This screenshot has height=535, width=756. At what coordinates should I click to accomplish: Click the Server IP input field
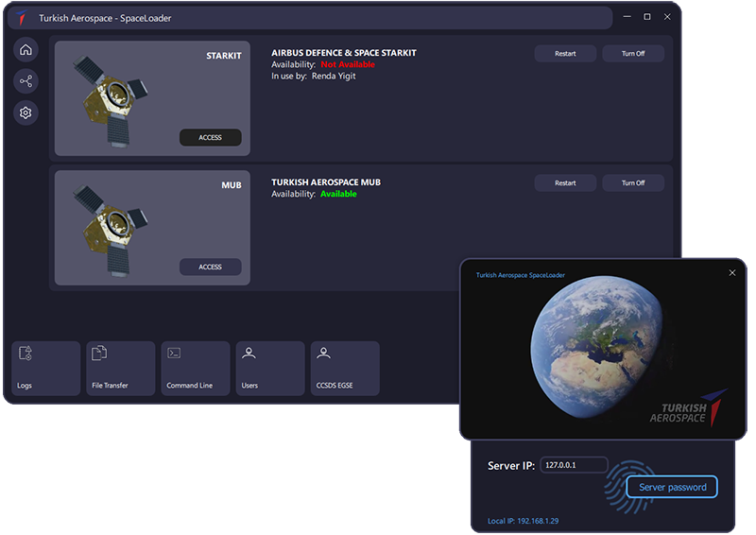click(574, 465)
